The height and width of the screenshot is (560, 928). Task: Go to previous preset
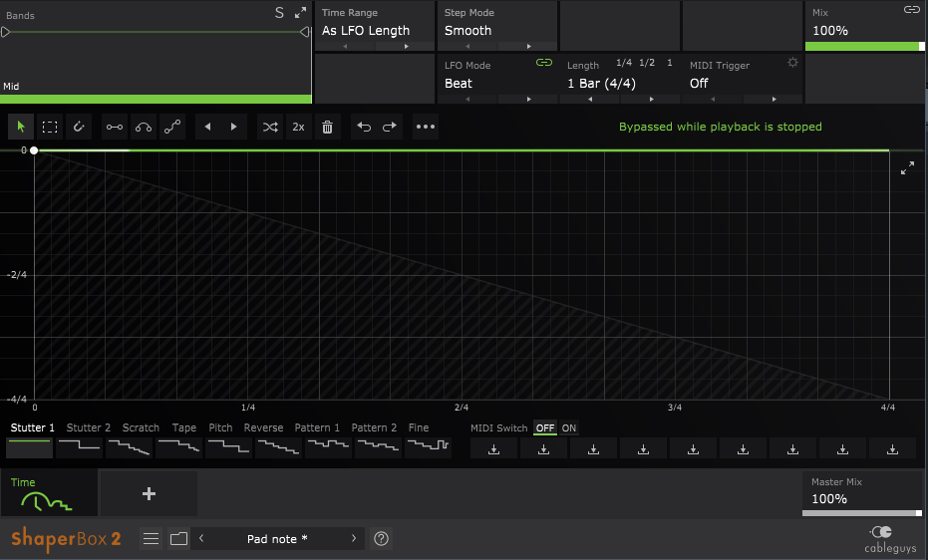point(201,538)
